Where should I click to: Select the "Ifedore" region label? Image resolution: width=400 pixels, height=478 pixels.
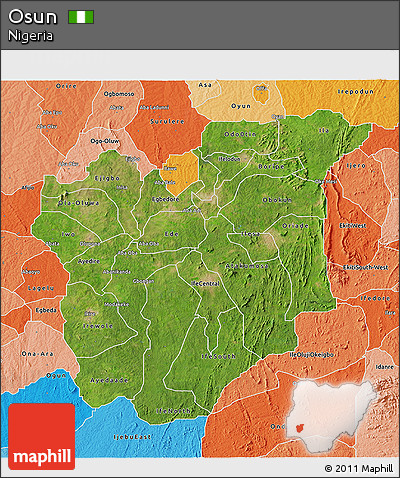coord(375,298)
